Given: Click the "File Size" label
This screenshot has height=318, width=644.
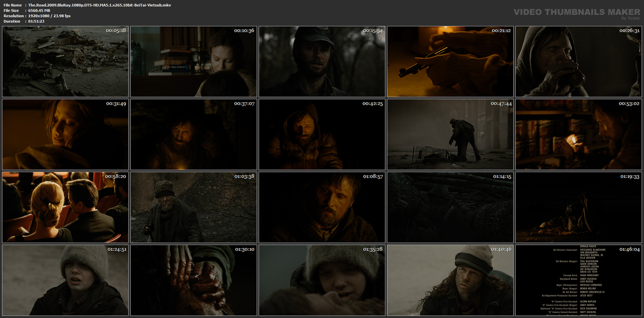Looking at the screenshot, I should (x=11, y=10).
